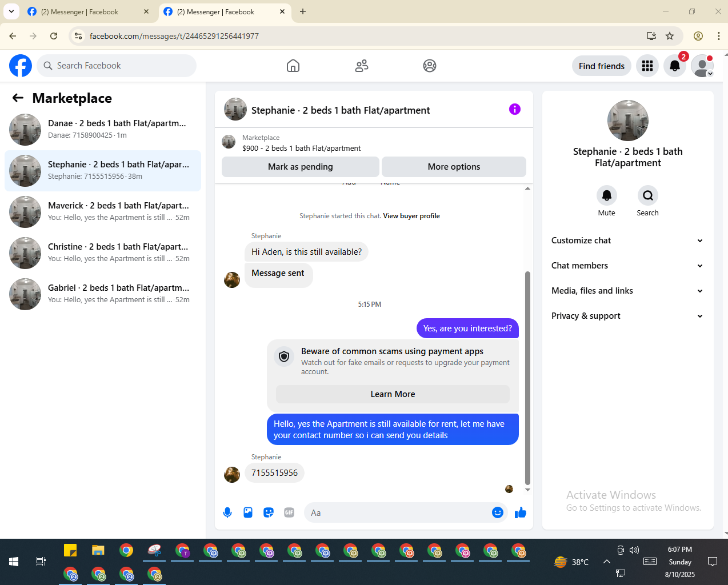This screenshot has height=585, width=728.
Task: Open the account profile avatar menu
Action: (702, 66)
